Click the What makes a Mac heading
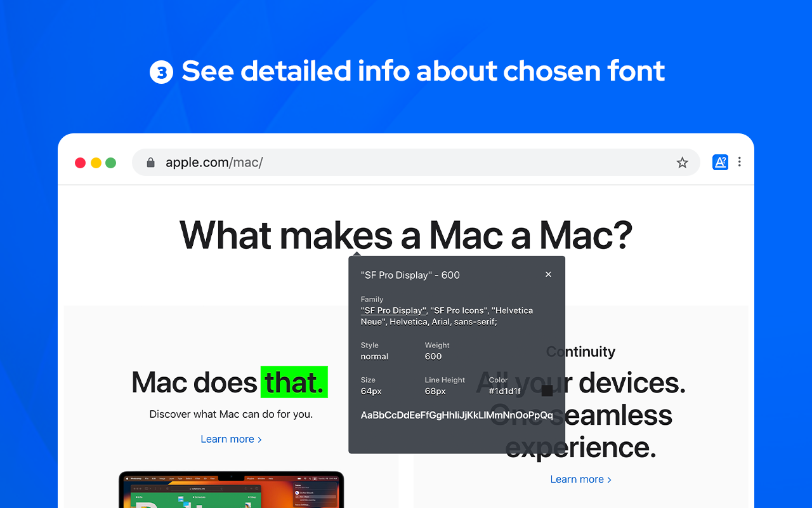The image size is (812, 508). [406, 235]
